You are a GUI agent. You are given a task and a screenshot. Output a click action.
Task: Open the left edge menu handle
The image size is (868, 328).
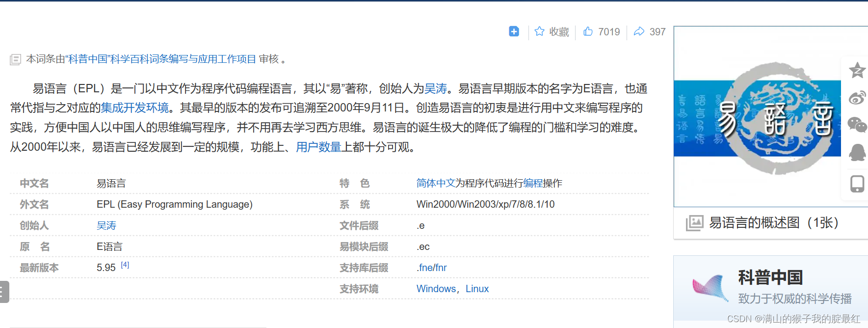(4, 292)
